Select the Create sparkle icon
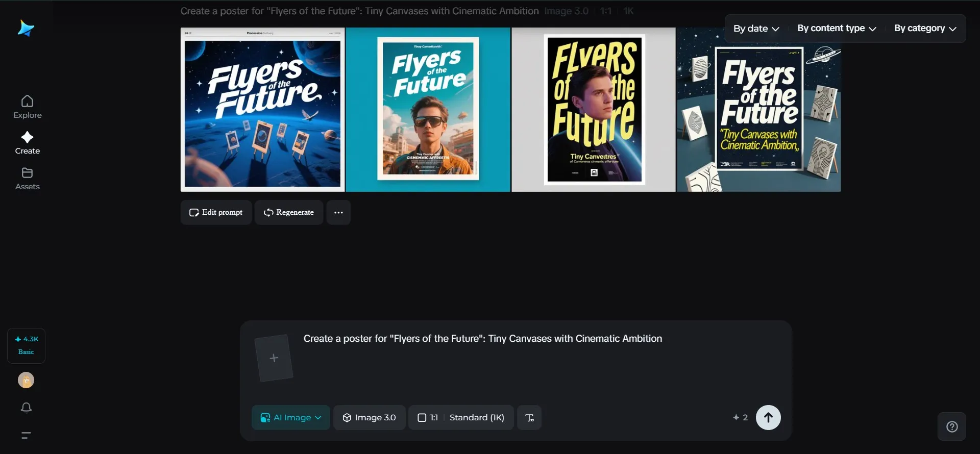The height and width of the screenshot is (454, 980). pyautogui.click(x=28, y=138)
